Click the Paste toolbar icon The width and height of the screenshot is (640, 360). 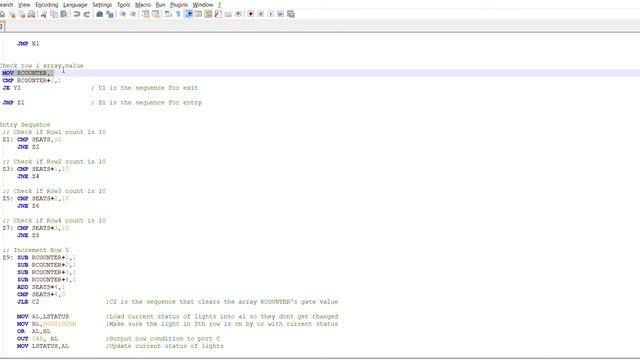pos(64,14)
